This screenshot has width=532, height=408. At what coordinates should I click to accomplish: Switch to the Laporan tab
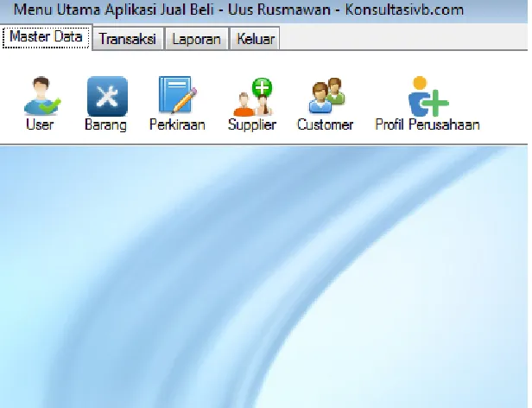pyautogui.click(x=196, y=39)
